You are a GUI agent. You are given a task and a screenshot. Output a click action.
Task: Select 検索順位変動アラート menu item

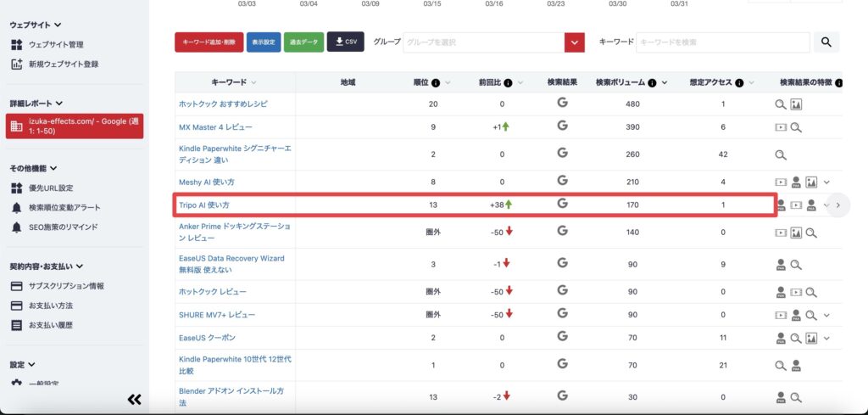(x=64, y=208)
